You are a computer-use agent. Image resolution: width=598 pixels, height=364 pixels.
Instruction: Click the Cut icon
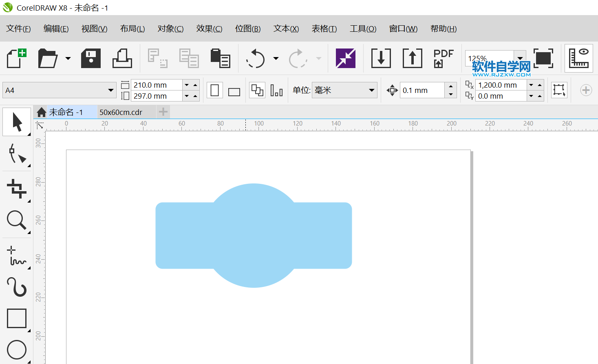point(157,58)
